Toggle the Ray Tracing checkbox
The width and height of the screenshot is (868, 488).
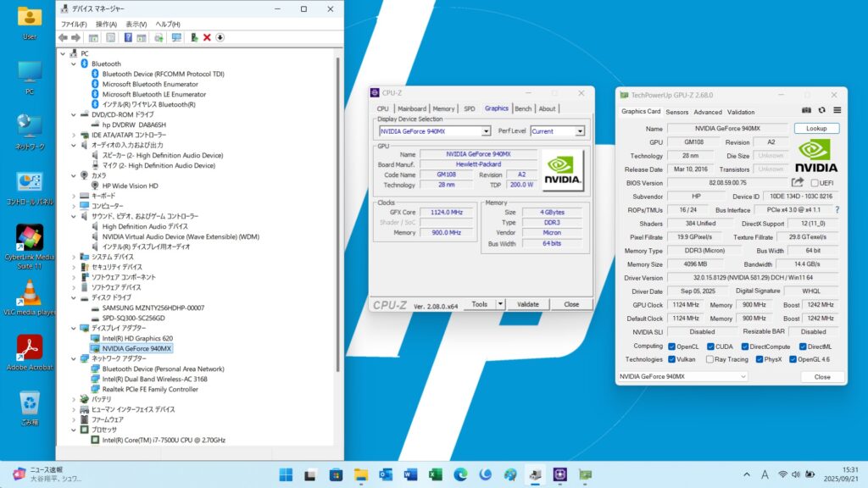tap(708, 359)
